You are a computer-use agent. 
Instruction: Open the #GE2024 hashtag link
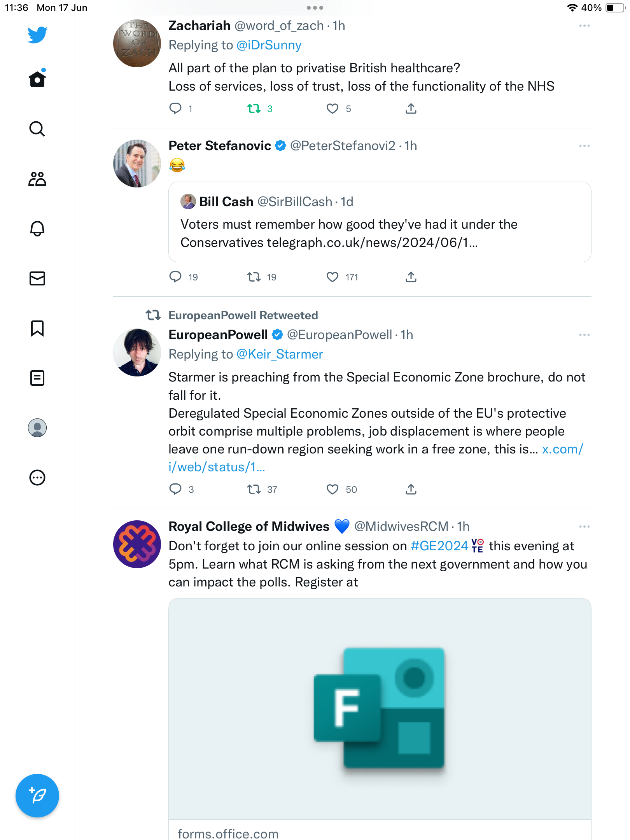[439, 546]
